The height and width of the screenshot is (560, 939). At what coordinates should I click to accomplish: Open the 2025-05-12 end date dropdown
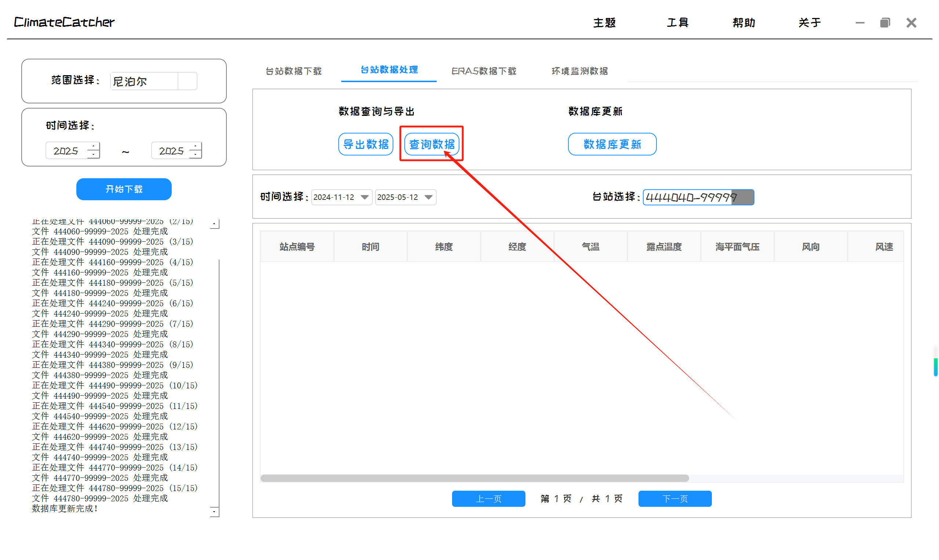click(428, 197)
